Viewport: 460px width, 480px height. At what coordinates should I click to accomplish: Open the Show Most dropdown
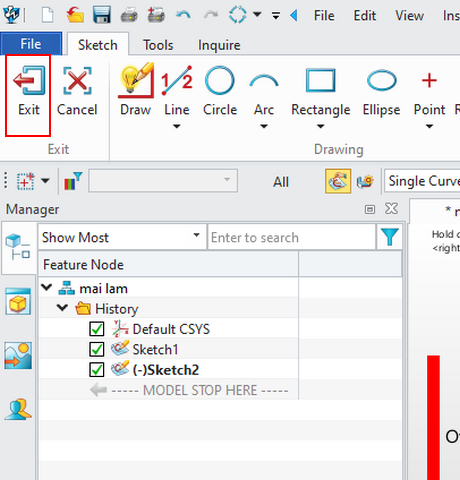coord(122,237)
